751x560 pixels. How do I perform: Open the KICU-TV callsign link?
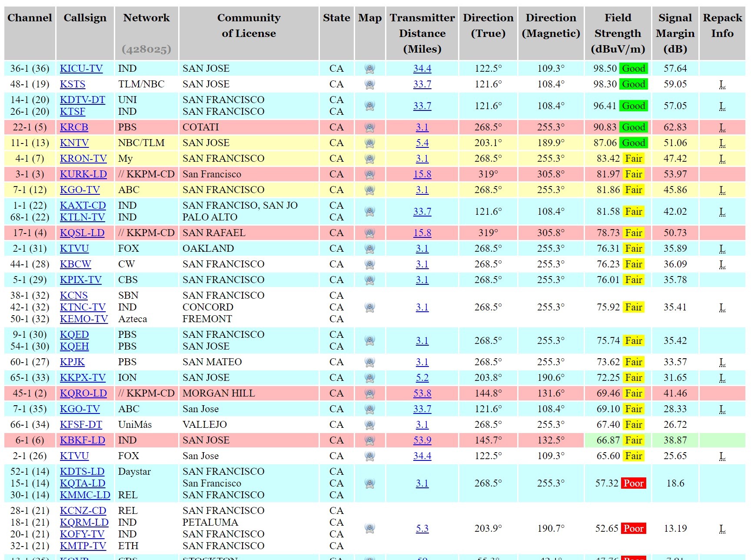[81, 69]
